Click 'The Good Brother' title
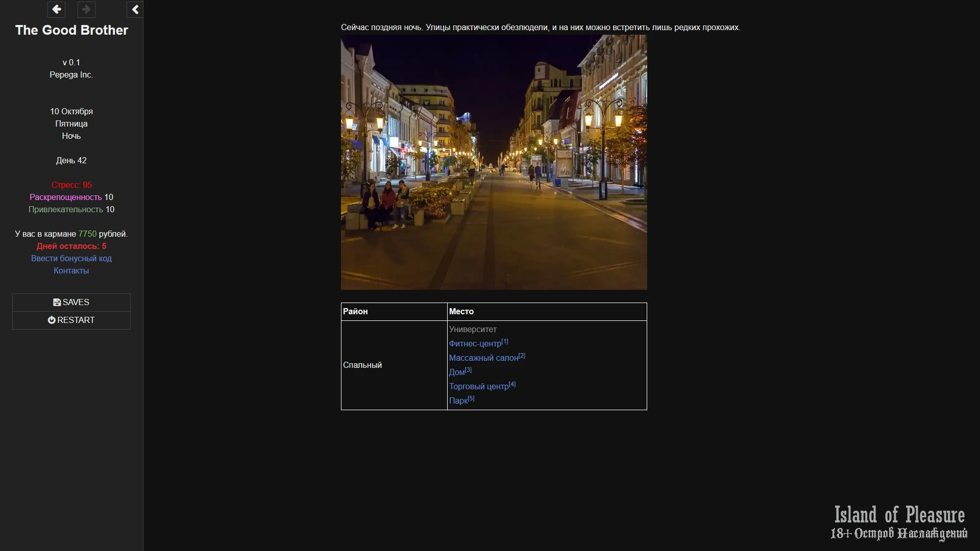 71,30
